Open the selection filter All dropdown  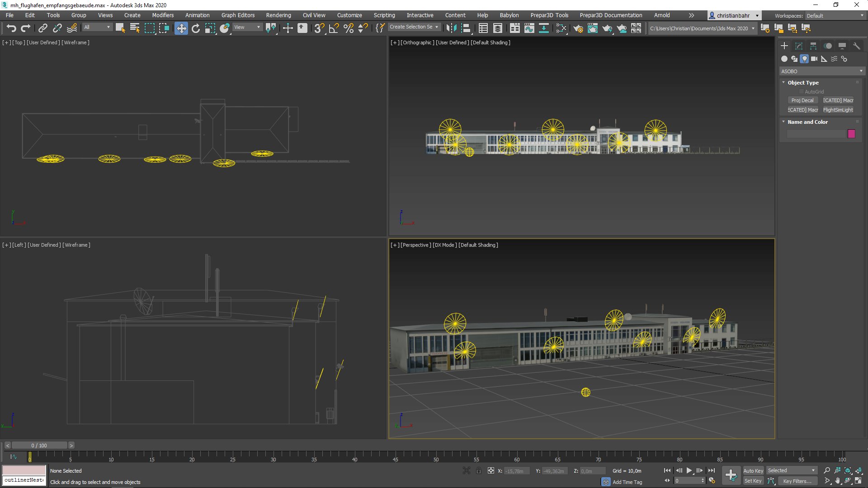pos(97,28)
